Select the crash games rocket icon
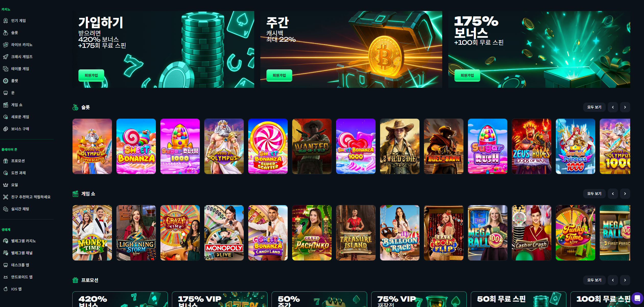Image resolution: width=644 pixels, height=307 pixels. tap(6, 57)
